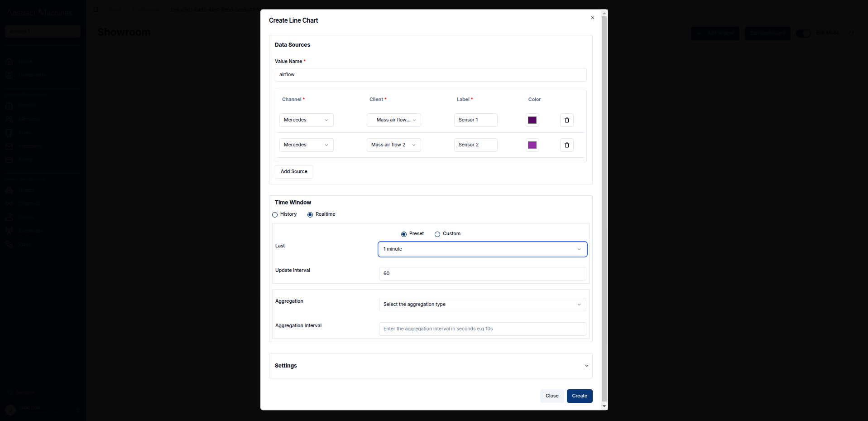This screenshot has width=868, height=421.
Task: Click the Abstract Machines logo
Action: pyautogui.click(x=39, y=13)
